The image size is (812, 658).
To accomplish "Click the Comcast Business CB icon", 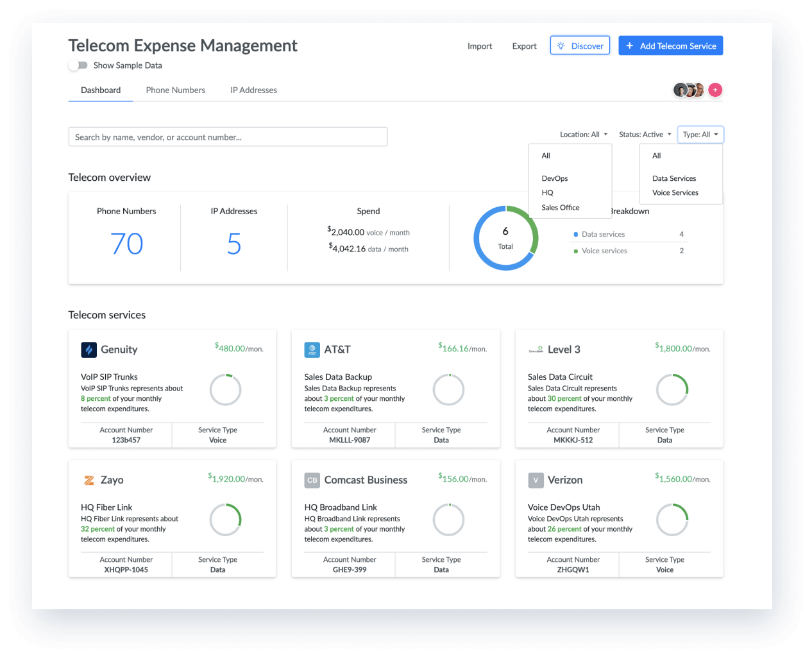I will tap(312, 480).
